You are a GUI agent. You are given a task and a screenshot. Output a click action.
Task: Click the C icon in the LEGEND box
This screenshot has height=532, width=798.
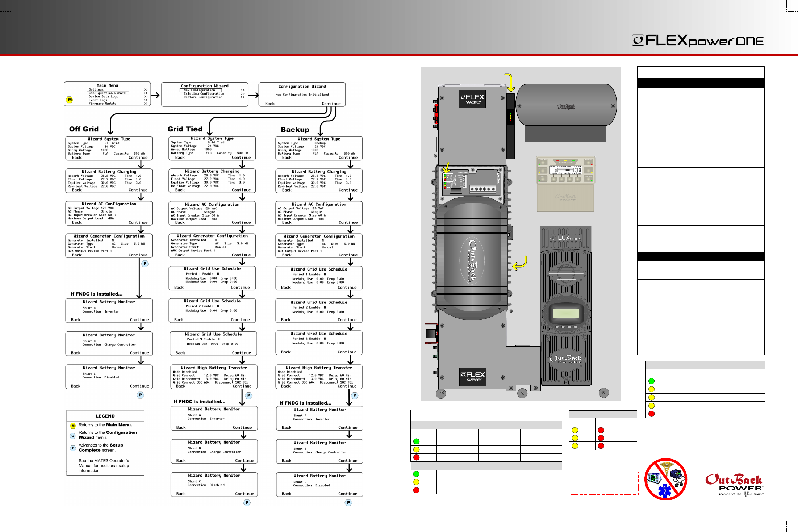click(73, 436)
